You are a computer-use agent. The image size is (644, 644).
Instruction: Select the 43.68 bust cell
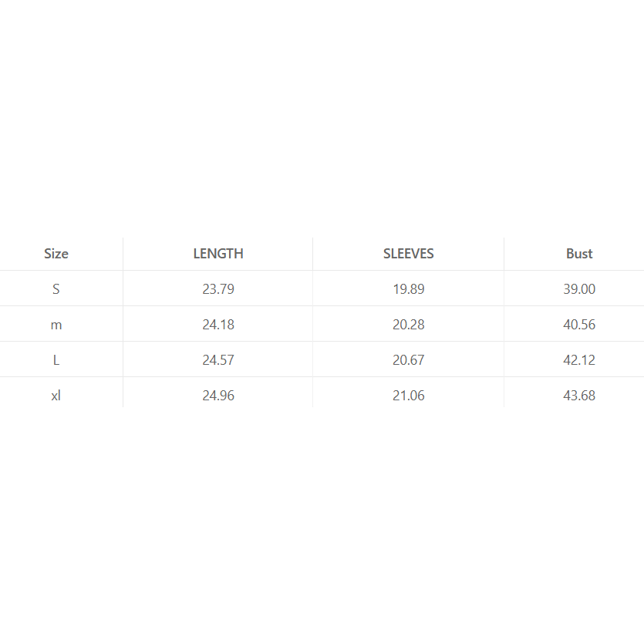(579, 396)
